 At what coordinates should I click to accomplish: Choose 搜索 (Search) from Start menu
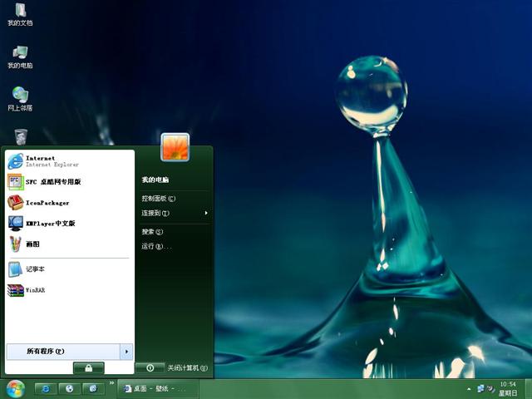[x=152, y=232]
